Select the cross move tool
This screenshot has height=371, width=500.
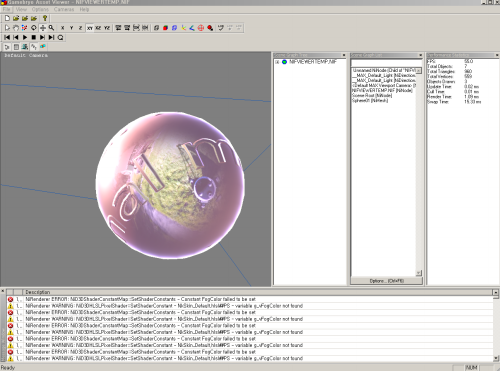click(x=43, y=28)
